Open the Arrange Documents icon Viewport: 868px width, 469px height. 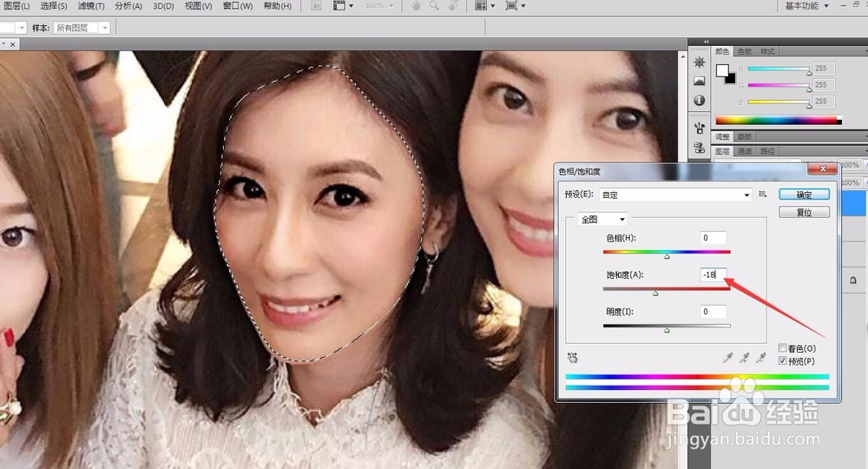coord(481,5)
